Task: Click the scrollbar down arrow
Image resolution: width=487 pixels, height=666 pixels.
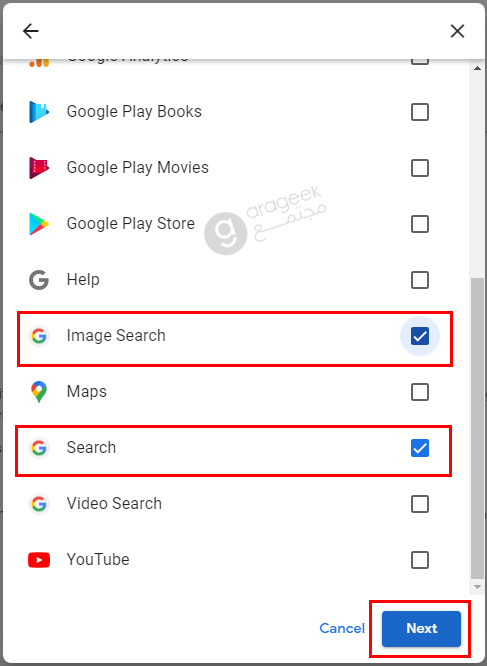Action: [x=477, y=587]
